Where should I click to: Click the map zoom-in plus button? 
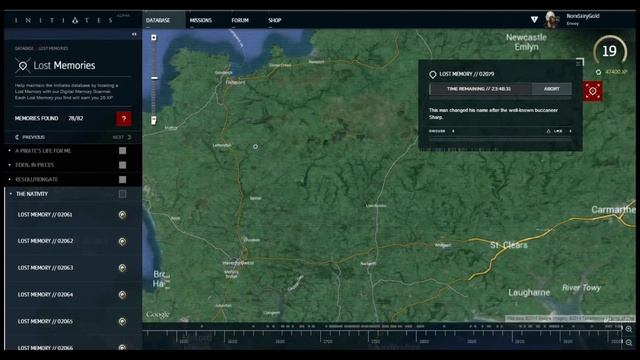coord(154,38)
